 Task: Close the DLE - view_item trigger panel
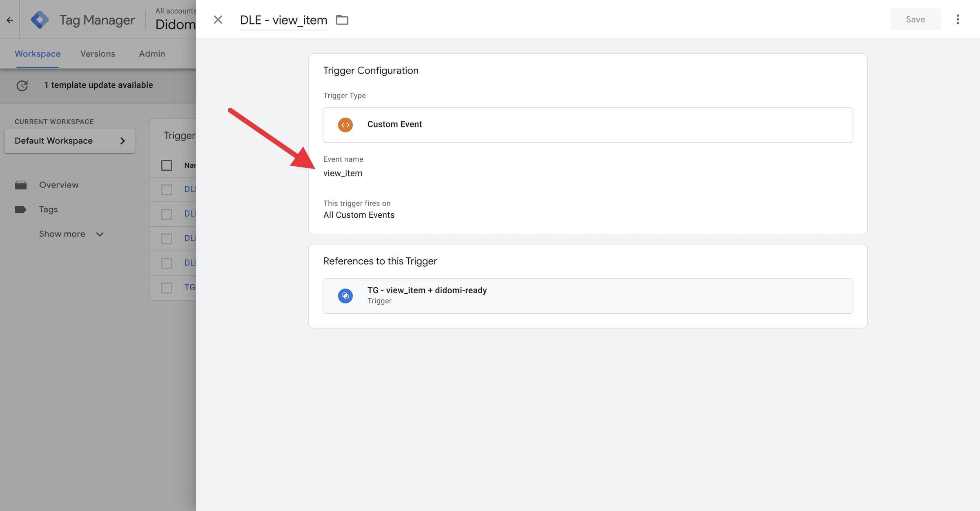point(218,20)
